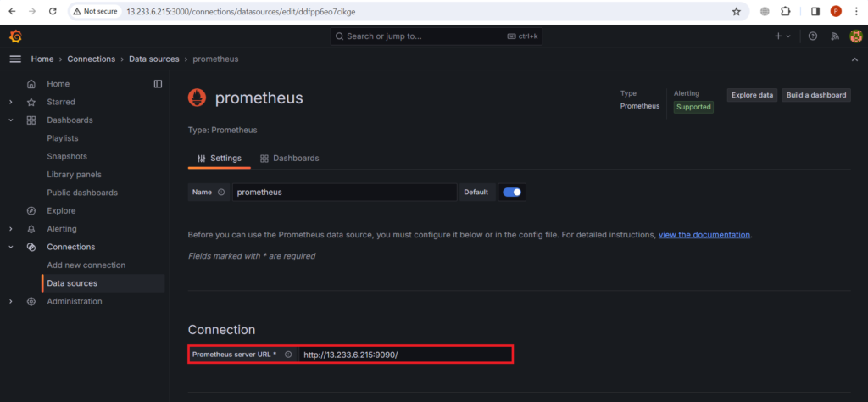Click the Explore label in sidebar
868x402 pixels.
pyautogui.click(x=61, y=211)
